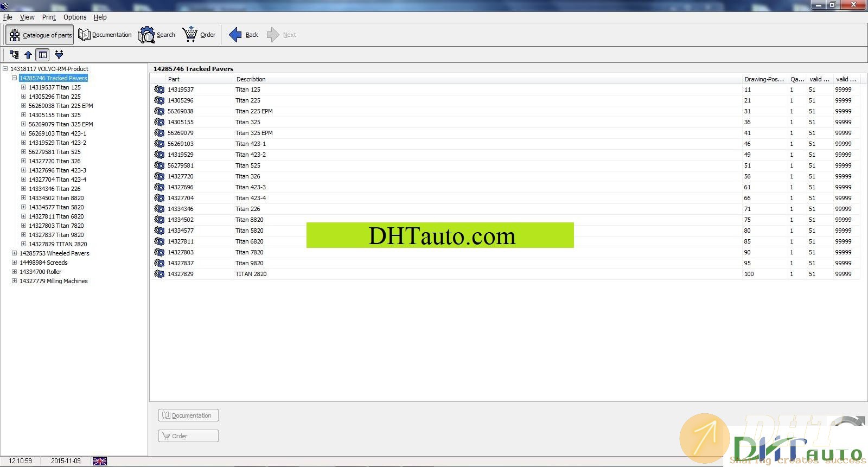
Task: Expand the 14327779 Milling Machines node
Action: tap(14, 281)
